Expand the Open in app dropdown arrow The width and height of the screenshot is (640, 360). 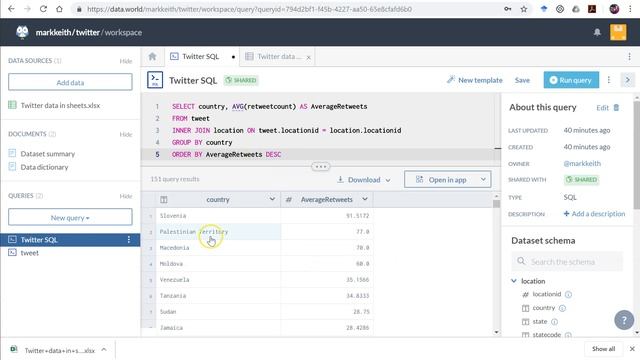click(x=483, y=179)
